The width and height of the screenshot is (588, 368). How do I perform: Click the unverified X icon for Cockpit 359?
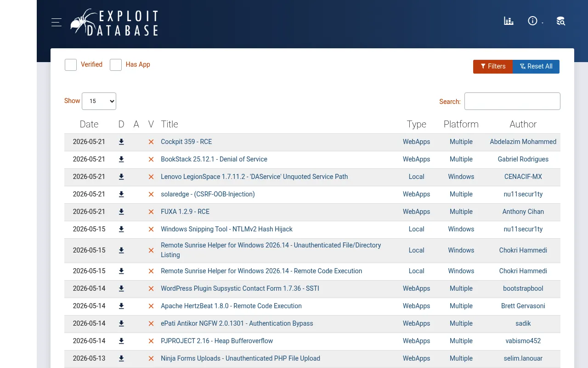click(x=151, y=142)
